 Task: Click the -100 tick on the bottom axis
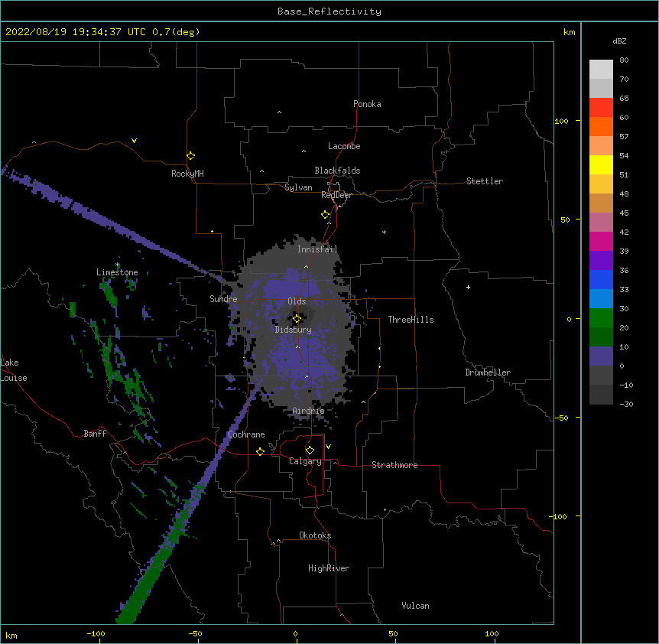click(x=96, y=633)
